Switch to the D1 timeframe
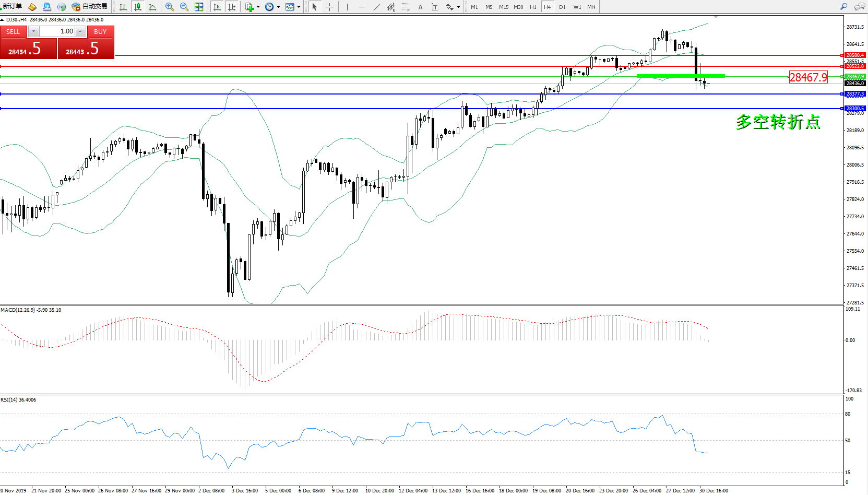The image size is (868, 495). pos(562,7)
